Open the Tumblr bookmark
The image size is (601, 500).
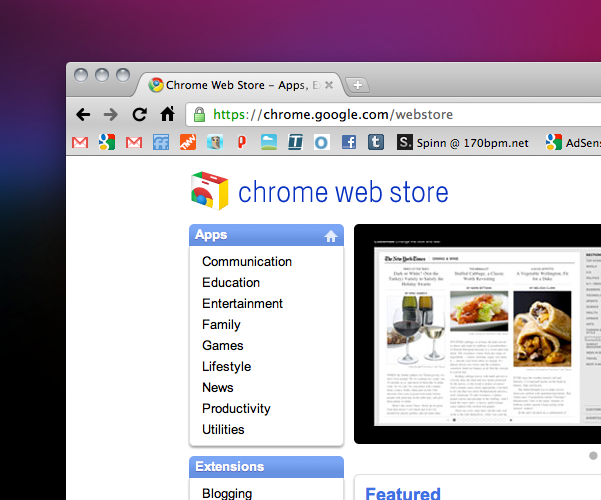point(376,142)
